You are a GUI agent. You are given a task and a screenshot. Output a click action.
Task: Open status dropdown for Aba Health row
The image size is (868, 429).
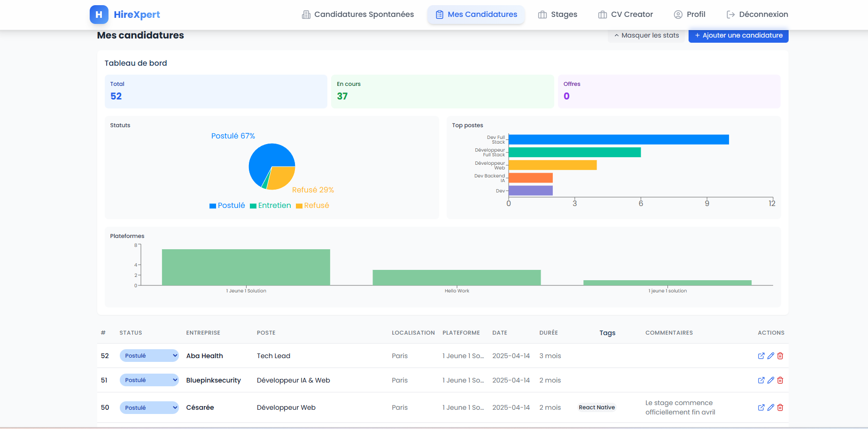click(x=149, y=356)
